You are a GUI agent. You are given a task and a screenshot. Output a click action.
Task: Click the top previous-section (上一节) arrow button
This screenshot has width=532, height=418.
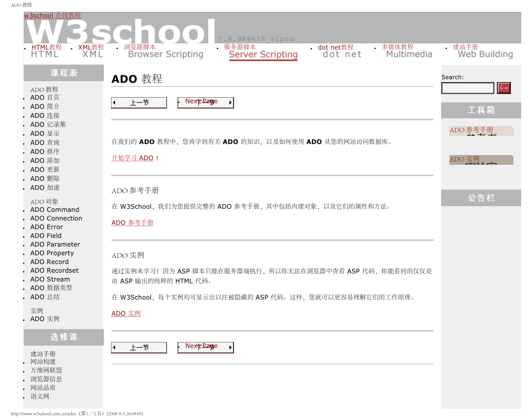(139, 103)
